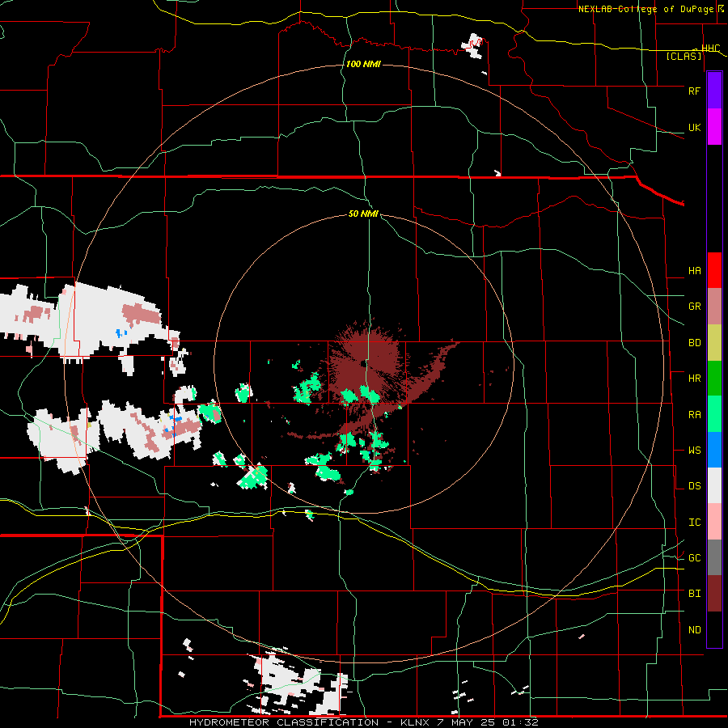Click the [CLAS] units label
Screen dimensions: 728x728
point(684,57)
